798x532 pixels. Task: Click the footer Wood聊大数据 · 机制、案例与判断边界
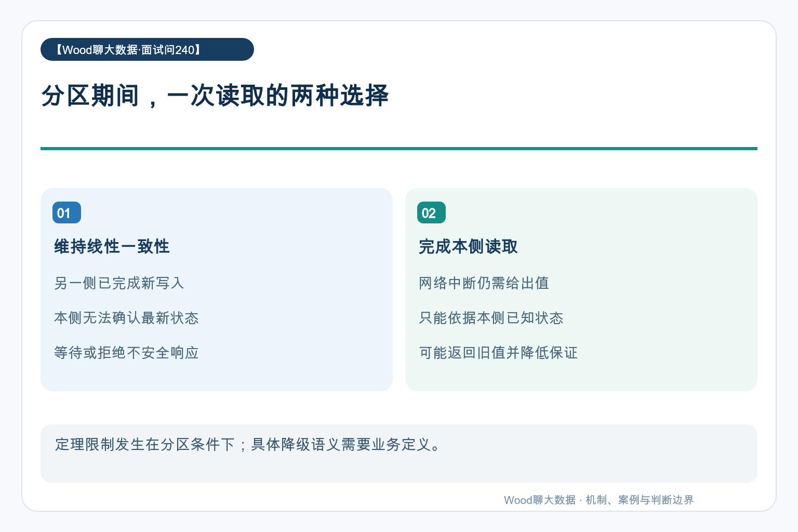pyautogui.click(x=598, y=500)
